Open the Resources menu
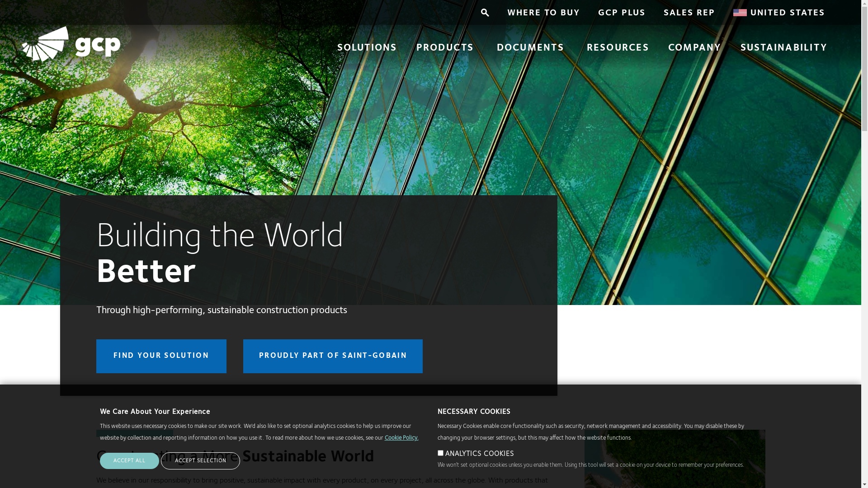This screenshot has width=868, height=488. click(x=618, y=47)
